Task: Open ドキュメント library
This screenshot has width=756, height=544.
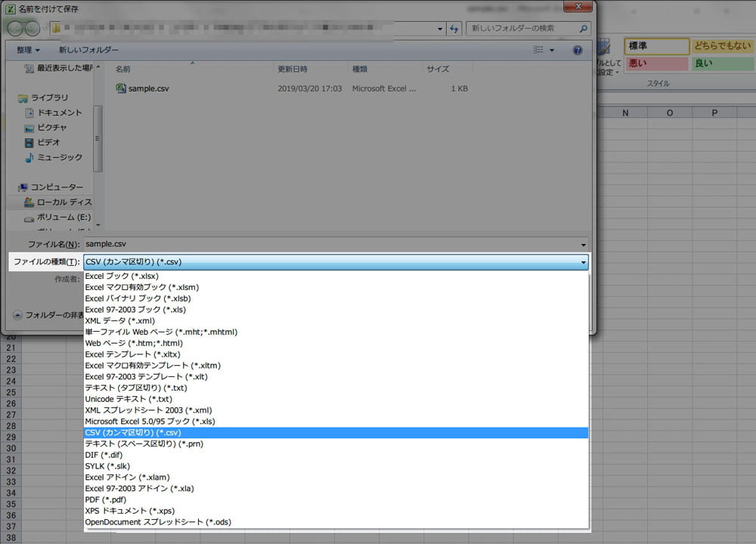Action: click(54, 113)
